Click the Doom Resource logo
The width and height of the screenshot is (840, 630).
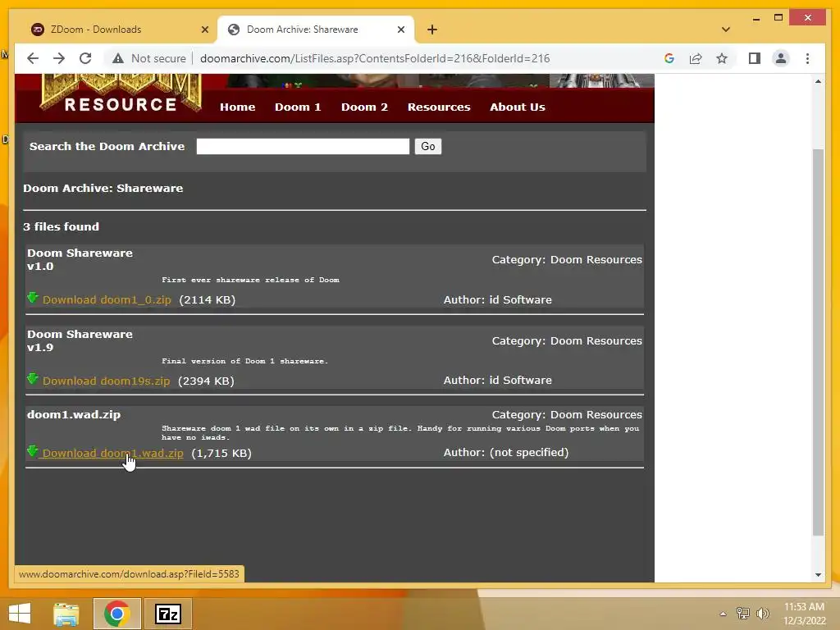tap(121, 93)
